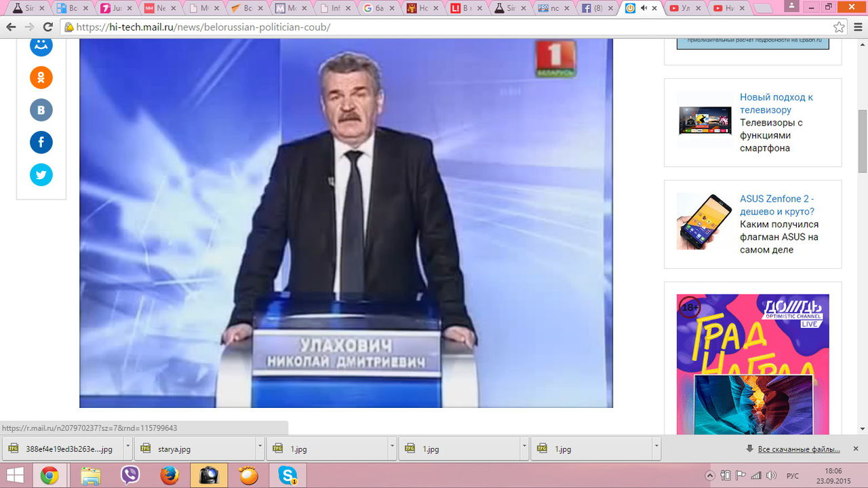Open download options arrow for 388ef4e19ed3b263e....jpg
Screen dimensions: 868x488
(127, 449)
